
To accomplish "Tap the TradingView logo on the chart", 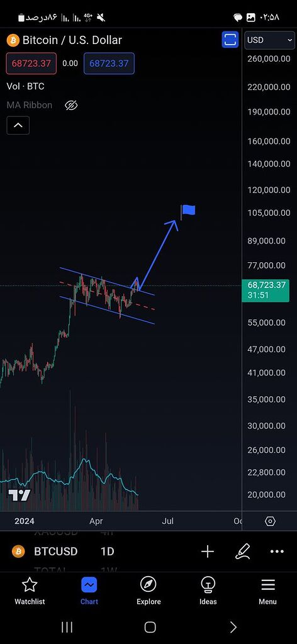I will coord(20,496).
